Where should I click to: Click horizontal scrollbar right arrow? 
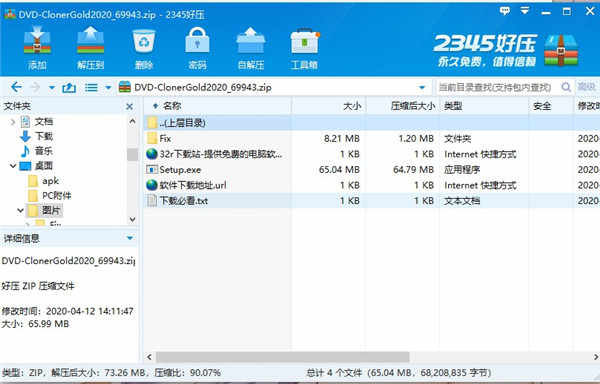[x=596, y=357]
